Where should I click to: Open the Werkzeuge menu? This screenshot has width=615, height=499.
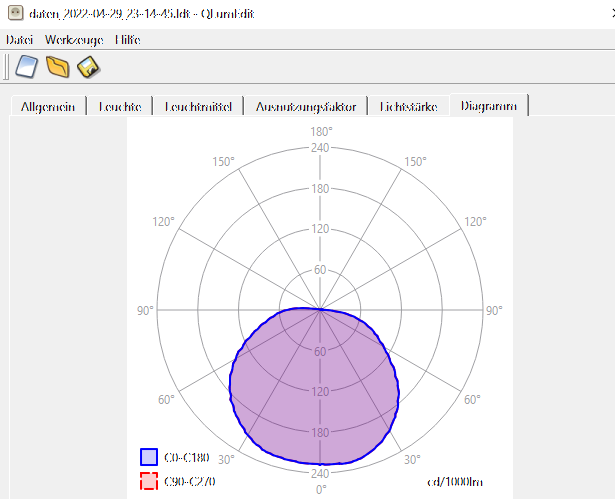tap(74, 40)
